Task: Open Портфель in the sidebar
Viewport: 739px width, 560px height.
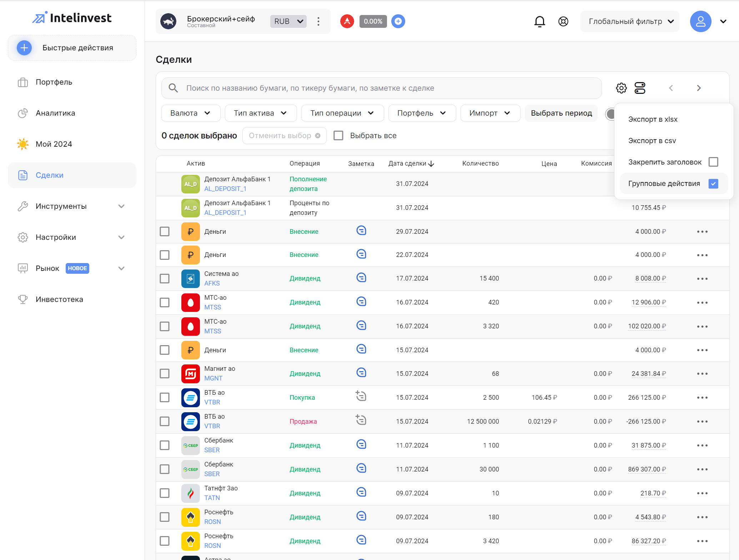Action: click(72, 82)
